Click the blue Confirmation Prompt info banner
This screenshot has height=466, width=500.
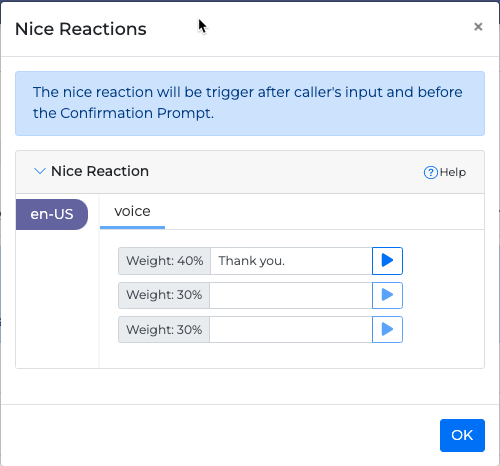tap(250, 103)
